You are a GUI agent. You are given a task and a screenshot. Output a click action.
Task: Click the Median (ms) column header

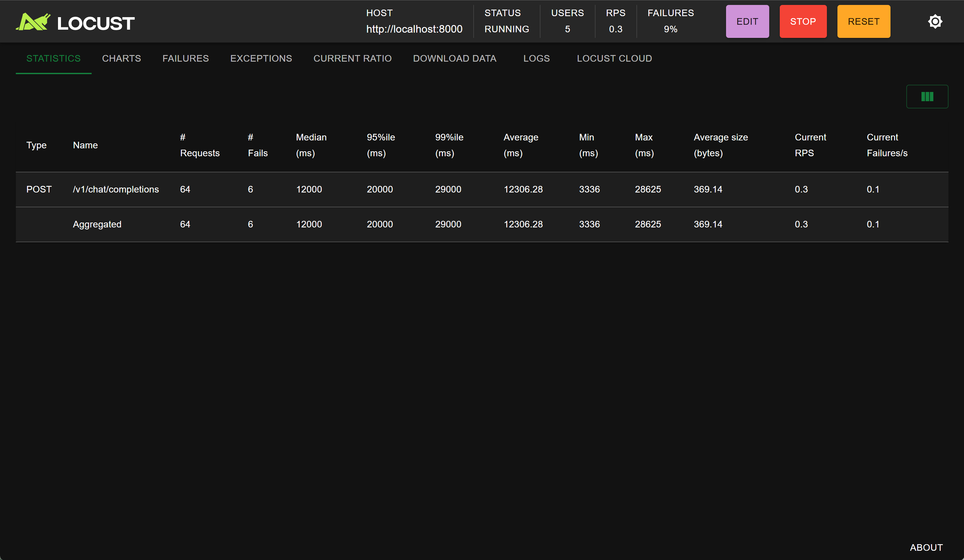click(311, 145)
